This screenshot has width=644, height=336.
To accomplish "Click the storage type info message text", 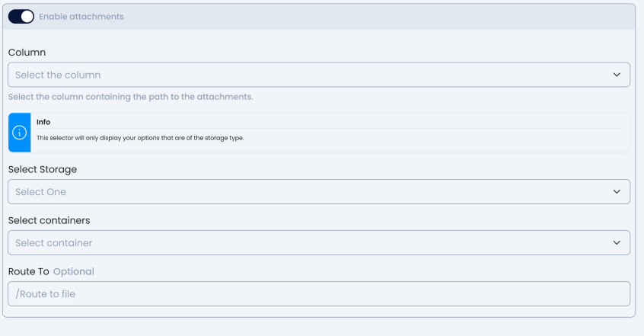I will click(140, 138).
